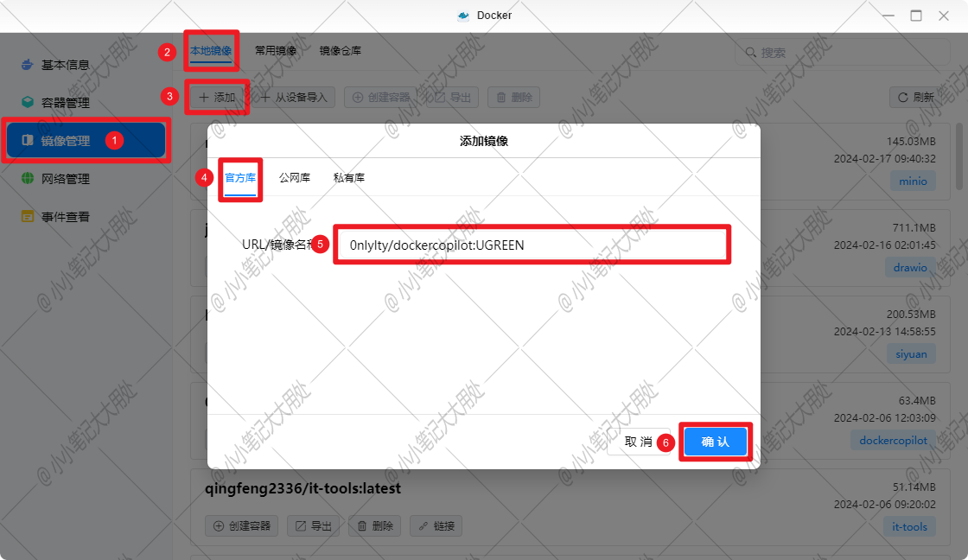
Task: Click the Docker app icon in title bar
Action: pos(463,16)
